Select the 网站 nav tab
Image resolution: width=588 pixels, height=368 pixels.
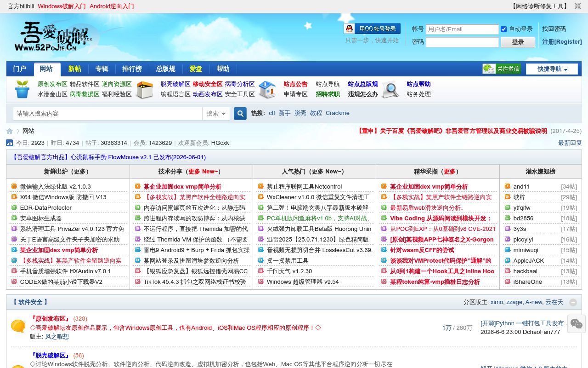coord(46,69)
